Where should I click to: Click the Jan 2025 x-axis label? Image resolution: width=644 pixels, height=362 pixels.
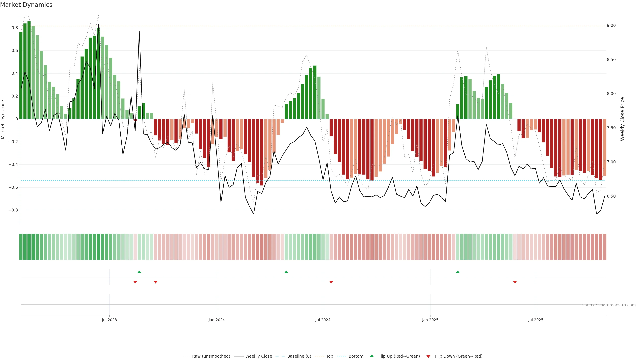coord(430,320)
